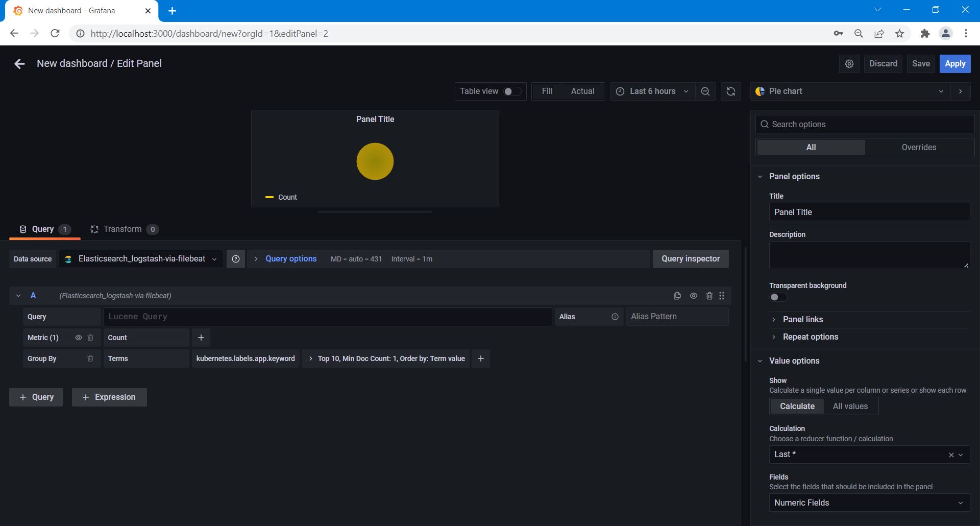The height and width of the screenshot is (526, 980).
Task: Hide the Count metric with eye icon
Action: (79, 338)
